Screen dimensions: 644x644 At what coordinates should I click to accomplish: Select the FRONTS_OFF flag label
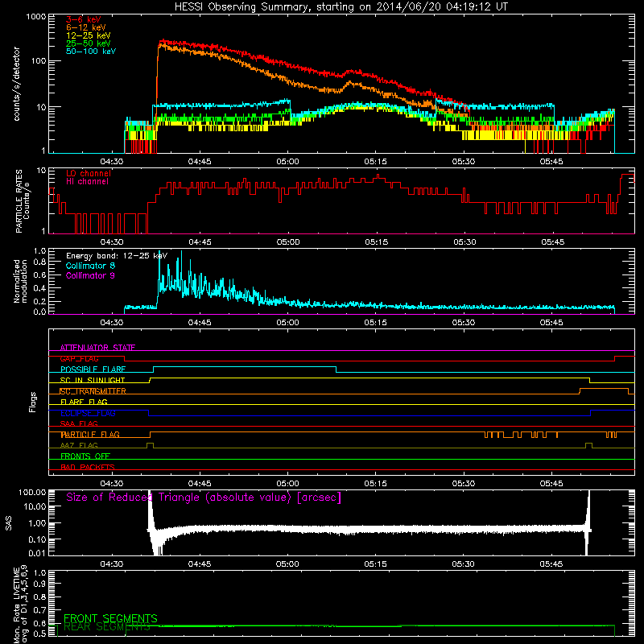pos(85,456)
